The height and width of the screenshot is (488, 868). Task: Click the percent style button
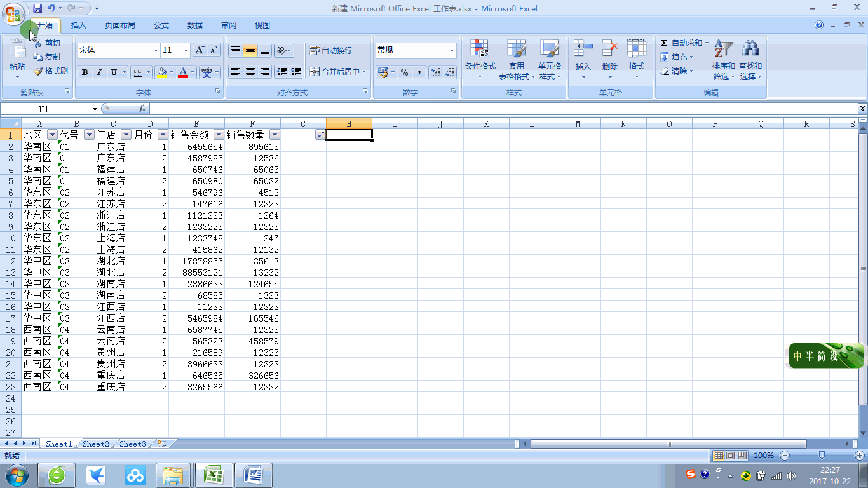click(404, 72)
